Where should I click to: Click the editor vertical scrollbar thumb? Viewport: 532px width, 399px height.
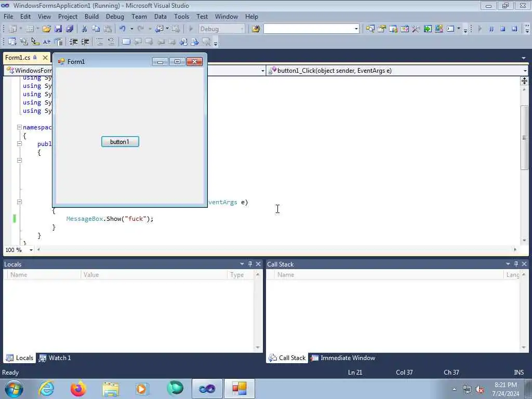click(x=524, y=137)
